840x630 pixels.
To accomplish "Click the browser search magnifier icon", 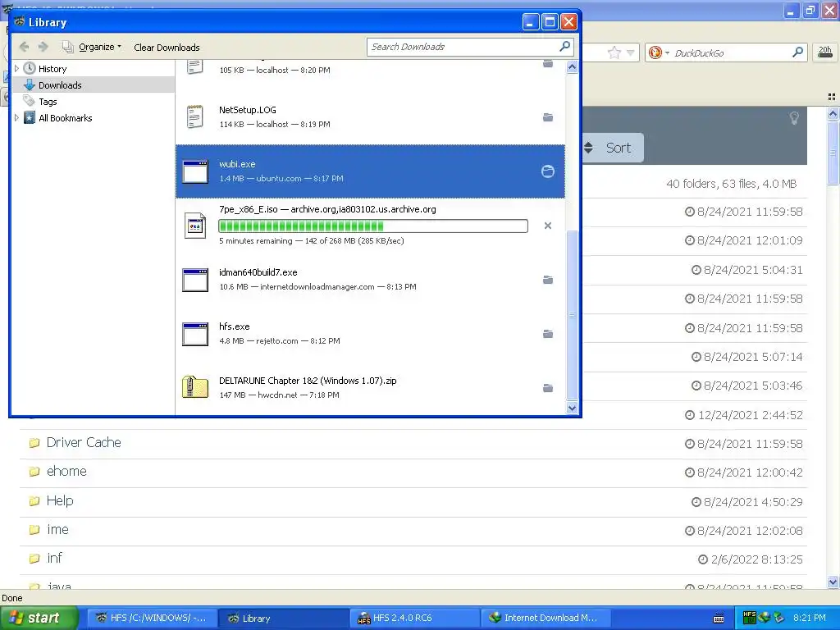I will [x=797, y=52].
